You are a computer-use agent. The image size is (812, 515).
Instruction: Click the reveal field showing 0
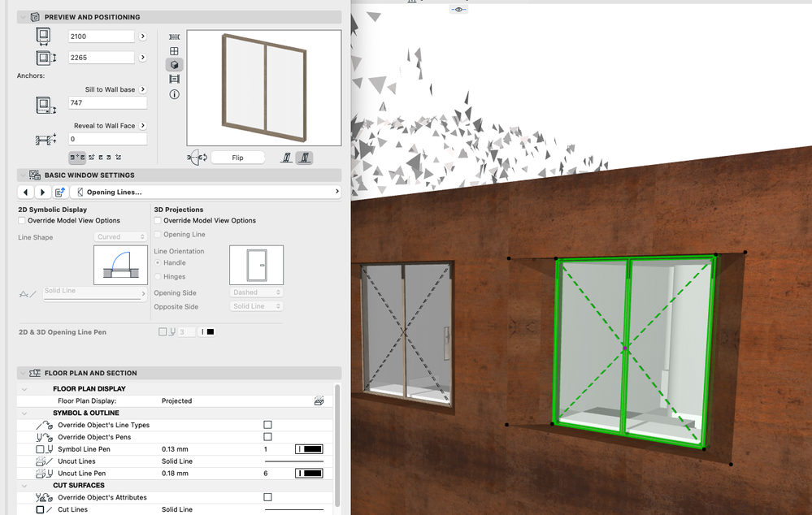tap(108, 139)
